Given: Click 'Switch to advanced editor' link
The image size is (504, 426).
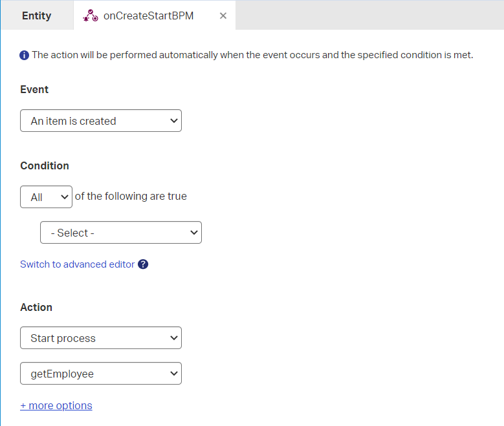Looking at the screenshot, I should click(x=77, y=264).
